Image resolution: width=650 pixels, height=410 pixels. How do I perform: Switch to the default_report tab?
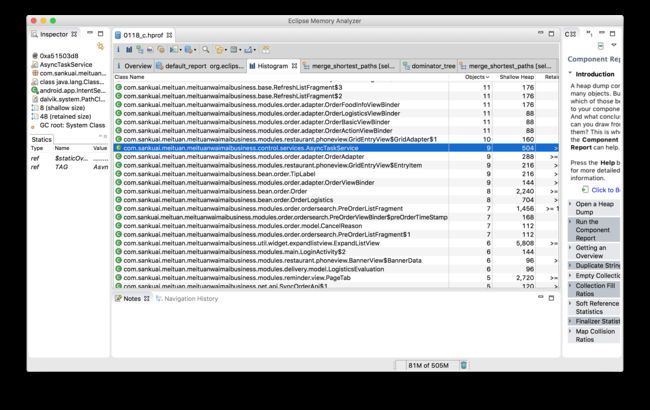pyautogui.click(x=200, y=66)
